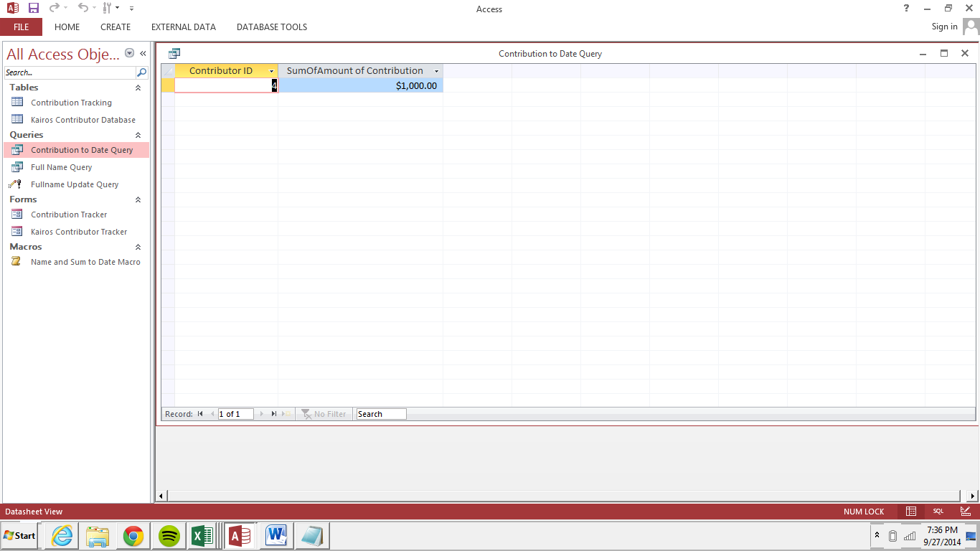This screenshot has width=980, height=551.
Task: Go to next record navigation button
Action: click(x=262, y=414)
